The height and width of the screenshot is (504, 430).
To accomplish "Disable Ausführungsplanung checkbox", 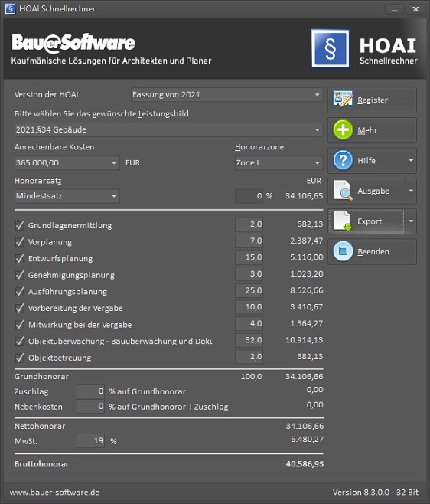I will 20,292.
